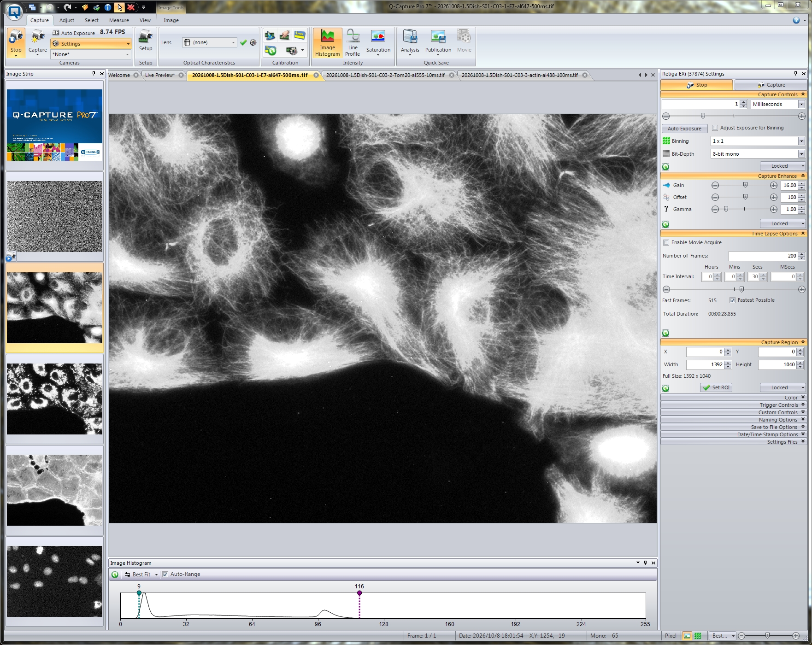The width and height of the screenshot is (812, 645).
Task: Switch to the Adjust ribbon tab
Action: pos(67,20)
